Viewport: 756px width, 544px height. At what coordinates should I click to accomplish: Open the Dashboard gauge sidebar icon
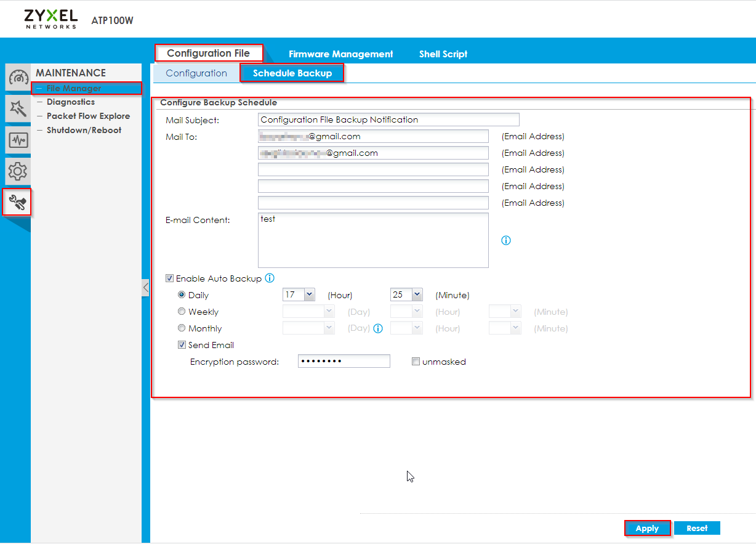[18, 78]
